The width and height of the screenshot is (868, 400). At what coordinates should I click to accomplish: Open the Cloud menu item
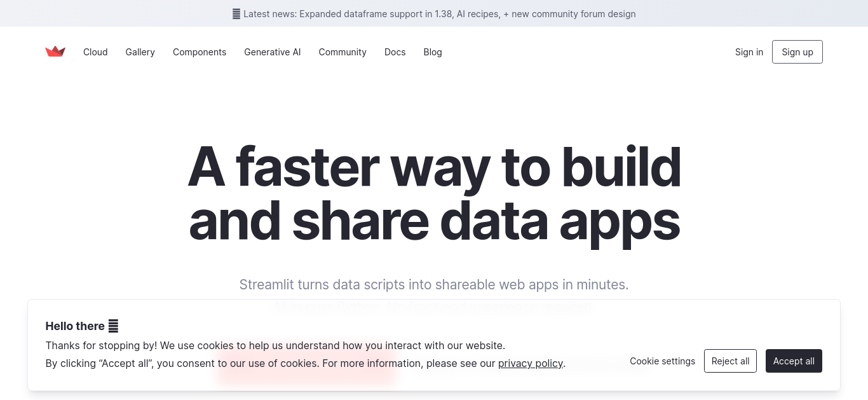tap(95, 52)
